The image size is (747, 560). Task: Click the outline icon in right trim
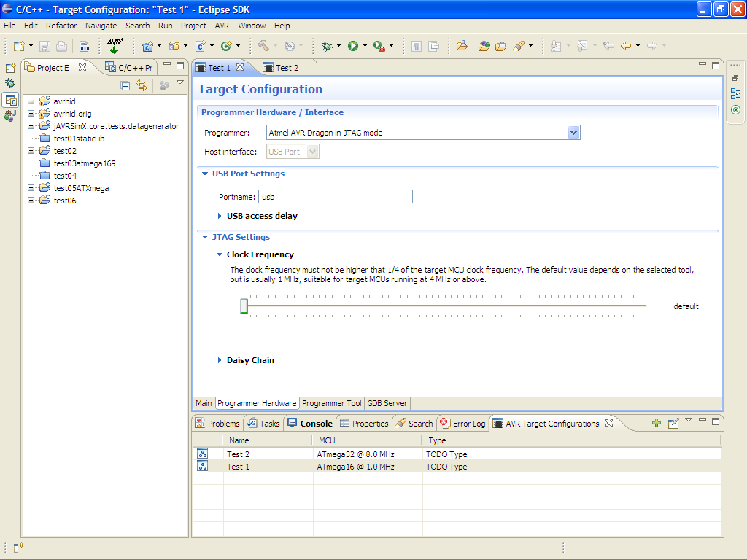click(735, 94)
